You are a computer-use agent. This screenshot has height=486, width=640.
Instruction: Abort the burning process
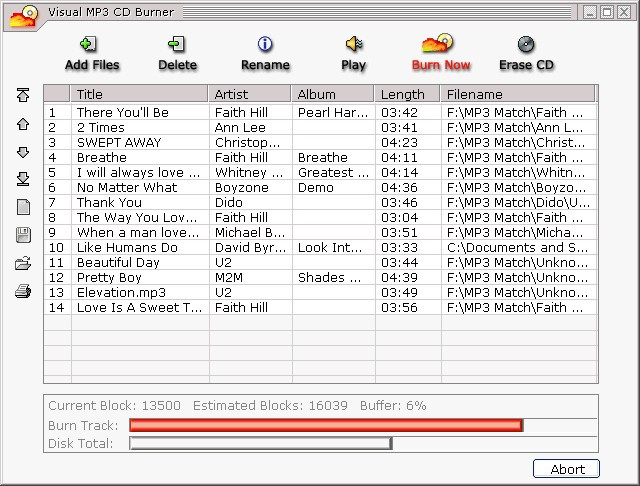click(566, 469)
